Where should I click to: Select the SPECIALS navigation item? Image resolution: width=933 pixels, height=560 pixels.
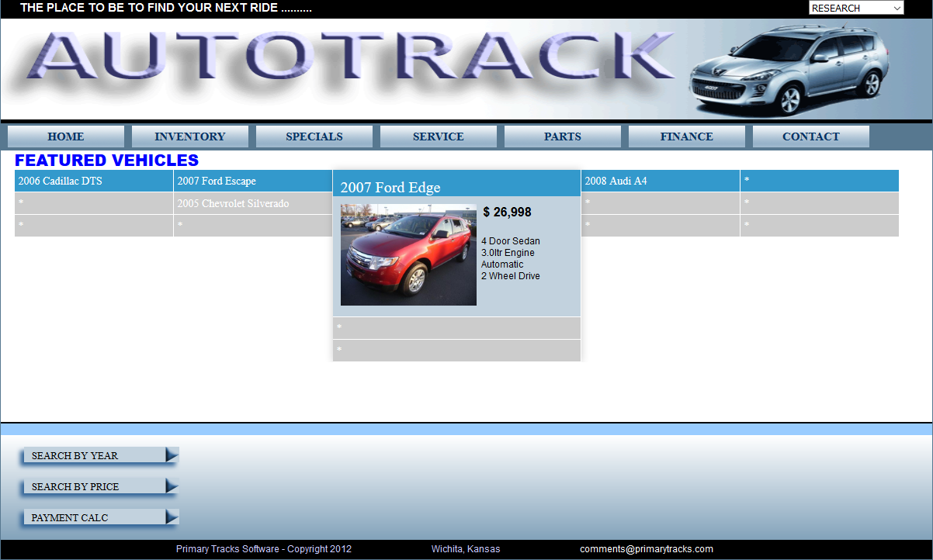pos(314,137)
